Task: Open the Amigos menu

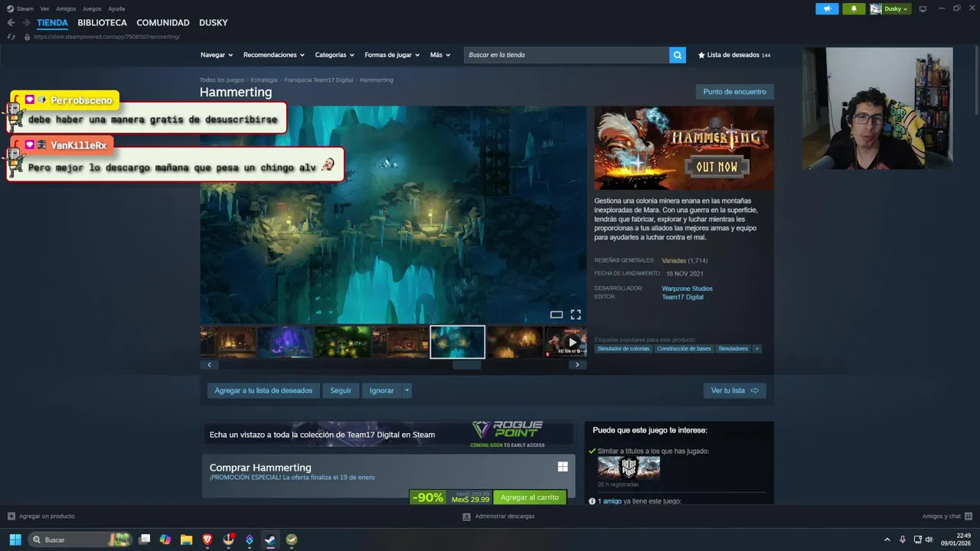Action: [66, 9]
